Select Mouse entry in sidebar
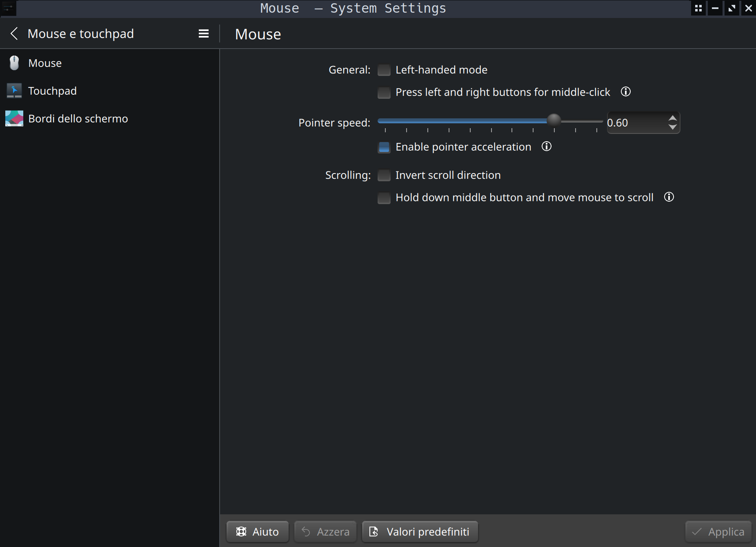The width and height of the screenshot is (756, 547). pyautogui.click(x=45, y=63)
